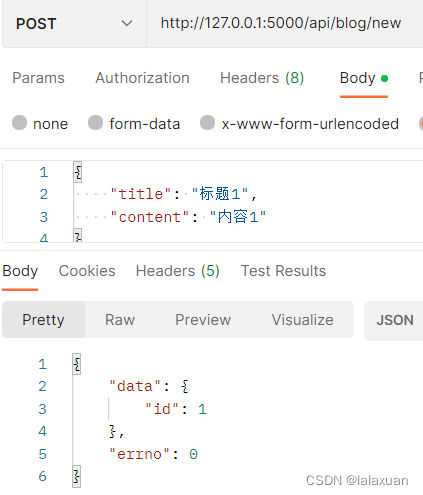The width and height of the screenshot is (423, 495).
Task: Open response Headers (5) tab
Action: [178, 271]
